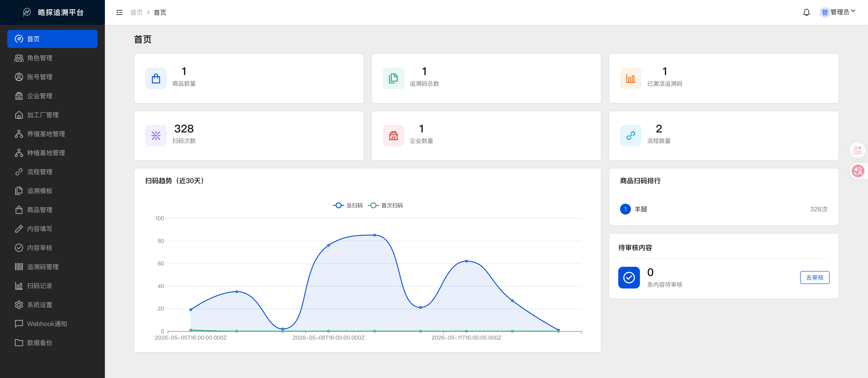Click the 2026-05-08T16:00:00.000Z axis label

328,338
